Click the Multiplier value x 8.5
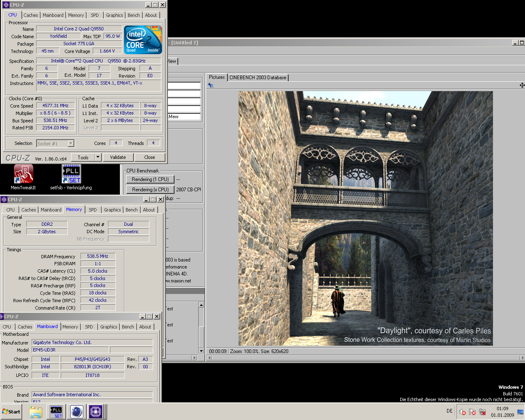The image size is (525, 420). (x=55, y=113)
